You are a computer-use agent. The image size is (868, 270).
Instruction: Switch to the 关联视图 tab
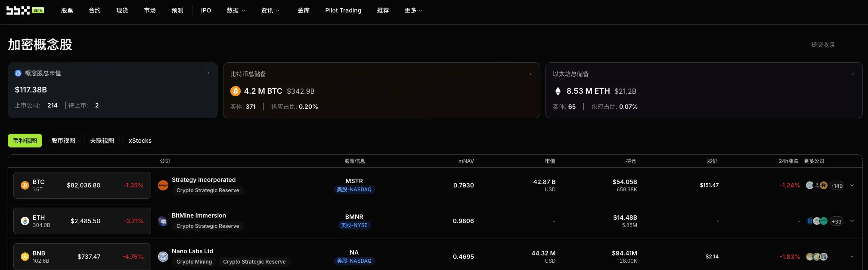[102, 141]
